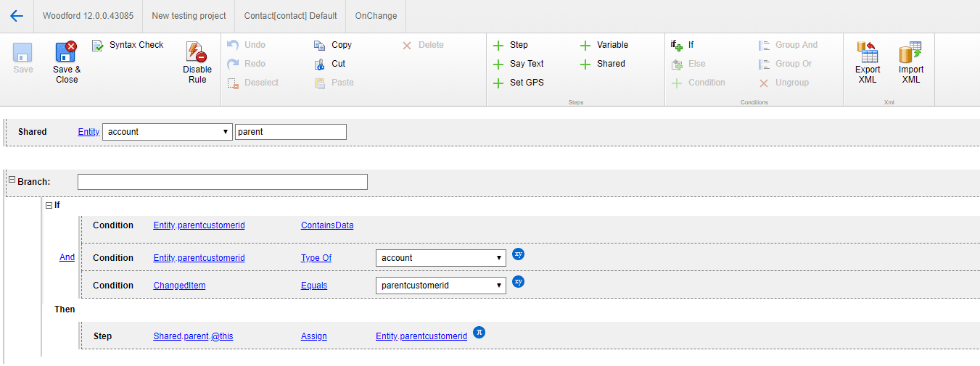Click the And operator link
Screen dimensions: 980x366
(67, 257)
